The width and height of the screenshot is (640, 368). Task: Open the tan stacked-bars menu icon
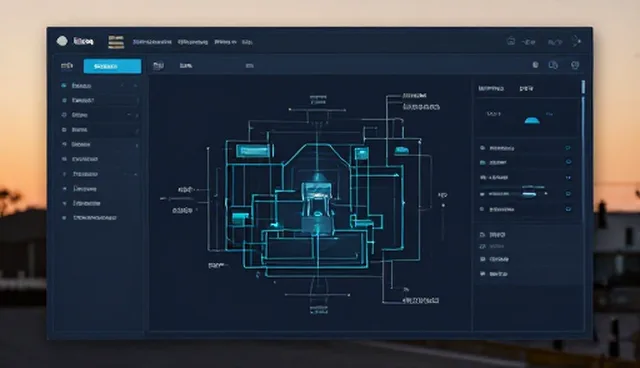coord(116,42)
